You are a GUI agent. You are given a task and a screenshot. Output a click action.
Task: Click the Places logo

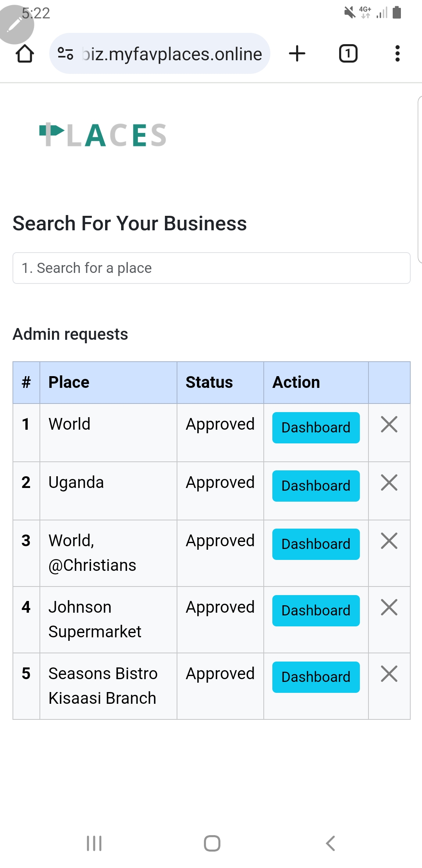tap(103, 135)
